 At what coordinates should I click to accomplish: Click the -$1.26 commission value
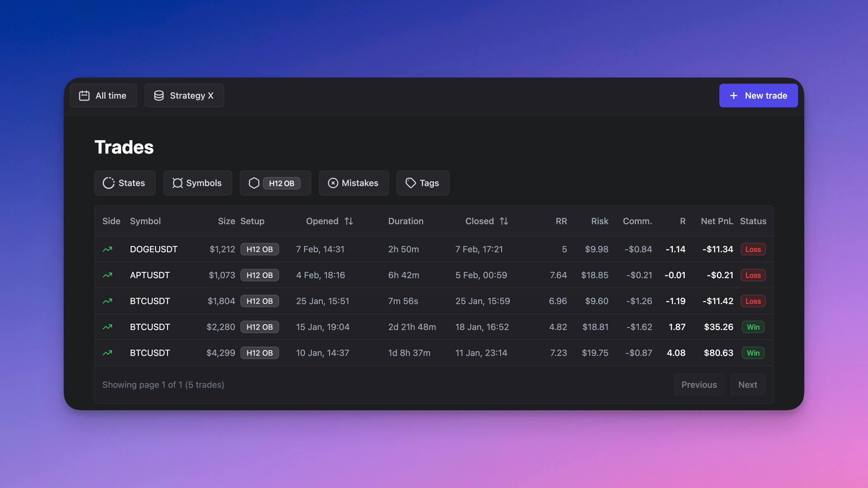tap(639, 301)
